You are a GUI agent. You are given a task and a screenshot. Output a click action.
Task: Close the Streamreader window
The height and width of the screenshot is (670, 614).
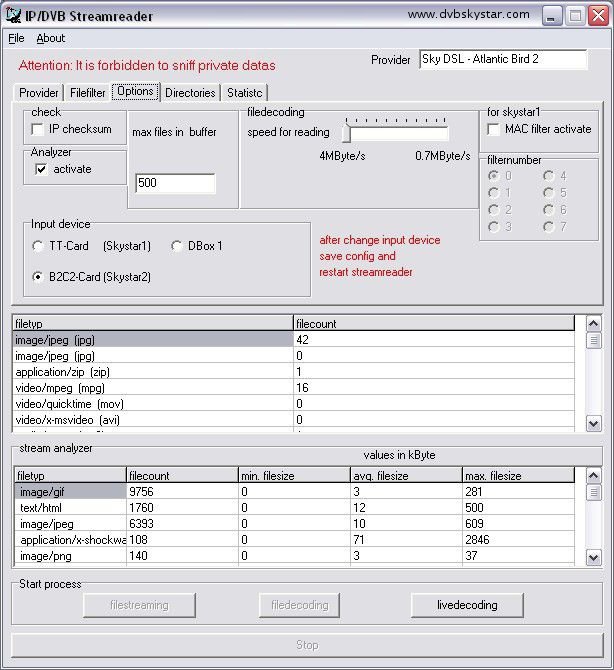click(x=598, y=16)
